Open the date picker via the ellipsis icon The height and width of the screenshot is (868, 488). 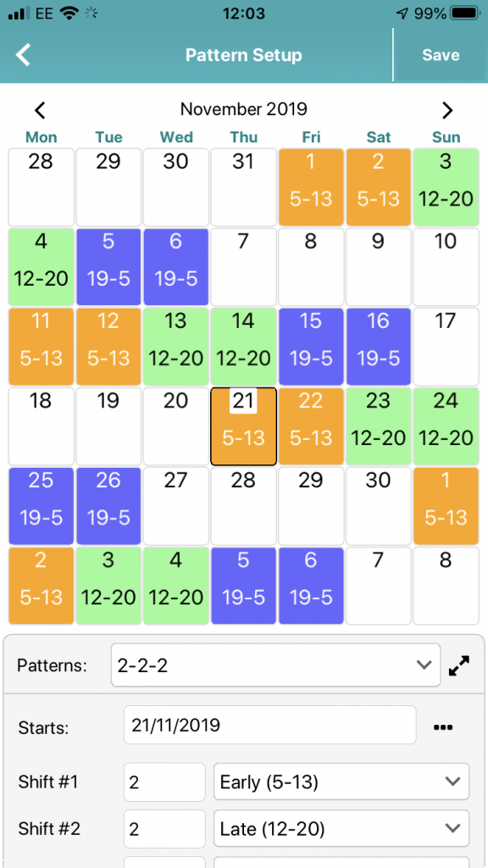(442, 725)
